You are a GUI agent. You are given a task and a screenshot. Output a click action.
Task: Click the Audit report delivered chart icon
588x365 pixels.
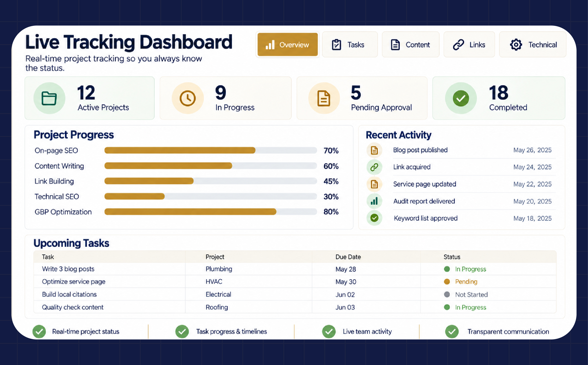click(x=374, y=201)
